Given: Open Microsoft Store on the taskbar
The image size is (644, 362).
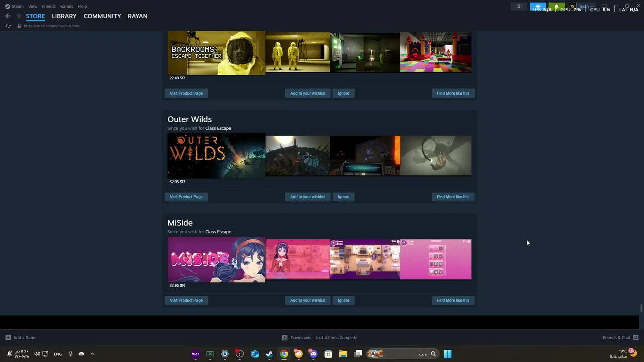Looking at the screenshot, I should [x=328, y=354].
